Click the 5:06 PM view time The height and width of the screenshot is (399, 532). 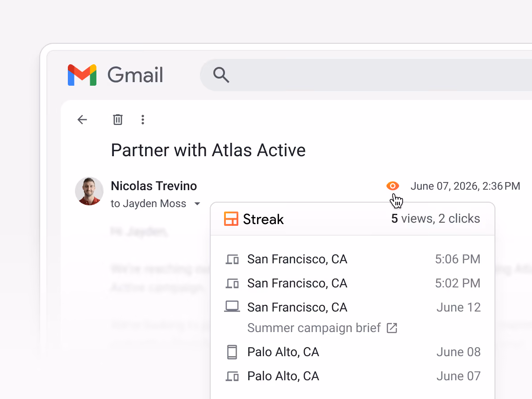click(458, 259)
